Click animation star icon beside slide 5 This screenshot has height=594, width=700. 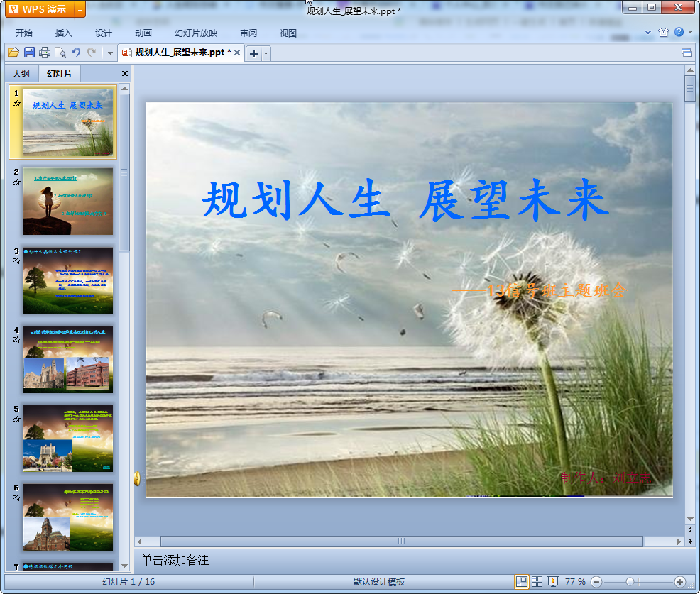click(x=16, y=419)
